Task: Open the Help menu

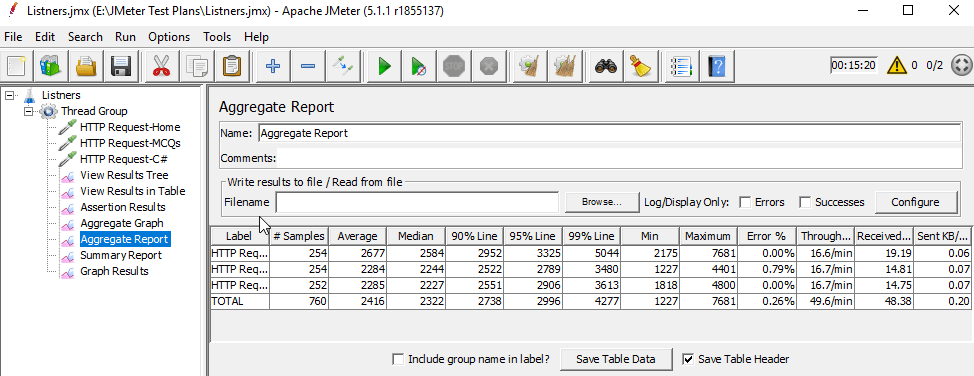Action: click(x=256, y=37)
